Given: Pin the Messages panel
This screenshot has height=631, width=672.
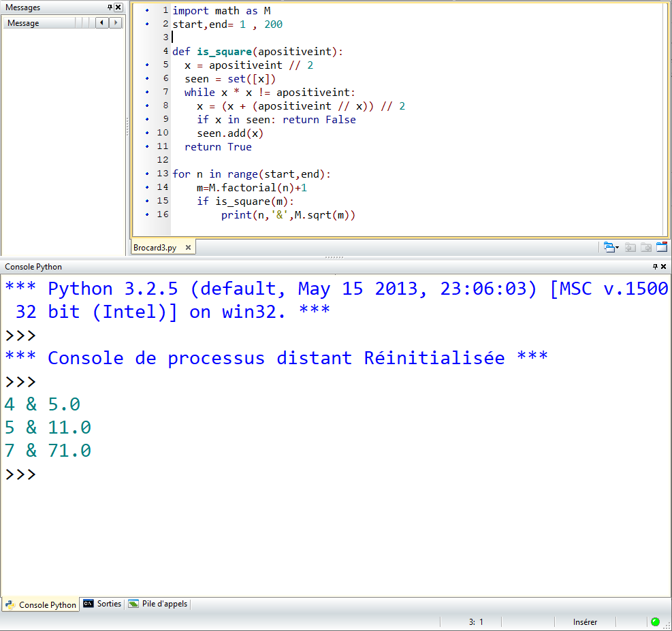Looking at the screenshot, I should click(110, 7).
